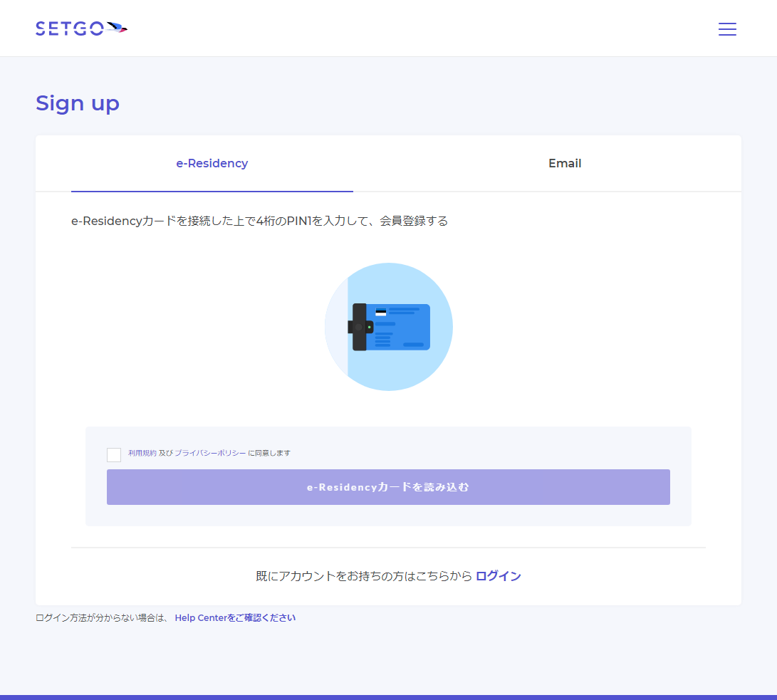
Task: Open the 利用規約 link
Action: (142, 453)
